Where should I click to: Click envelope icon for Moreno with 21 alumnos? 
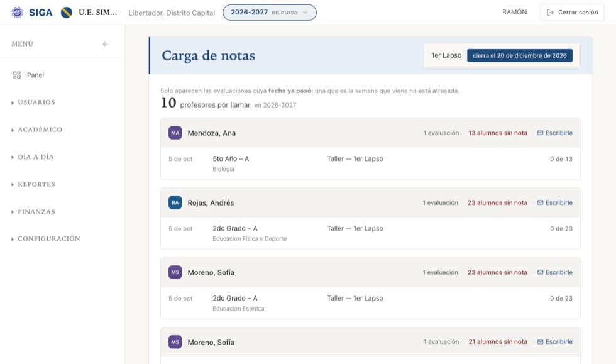click(x=540, y=341)
